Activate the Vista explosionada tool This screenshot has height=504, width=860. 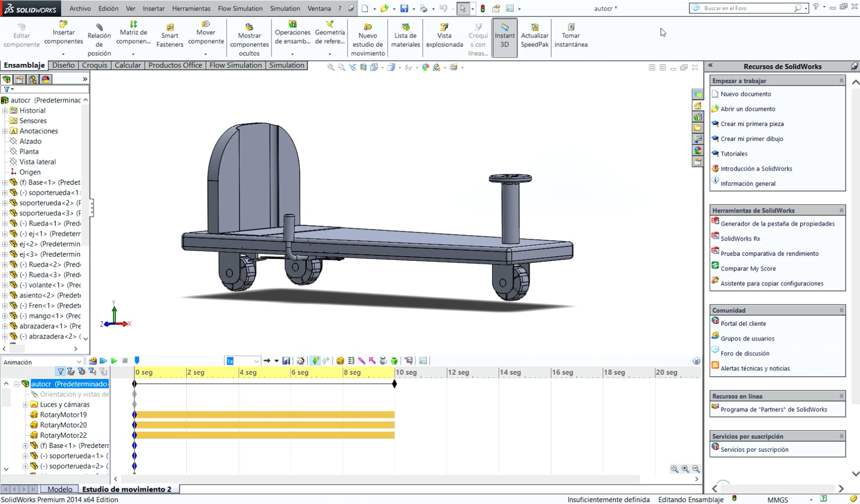tap(444, 35)
